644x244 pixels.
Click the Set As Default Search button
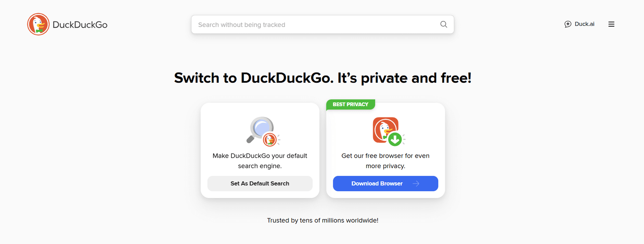pyautogui.click(x=260, y=184)
